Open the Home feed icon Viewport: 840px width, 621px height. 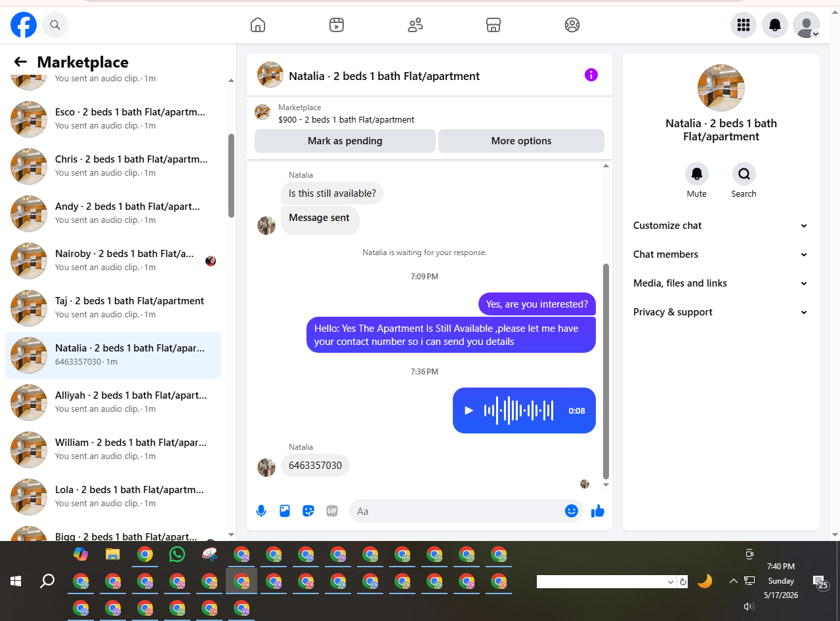tap(258, 25)
